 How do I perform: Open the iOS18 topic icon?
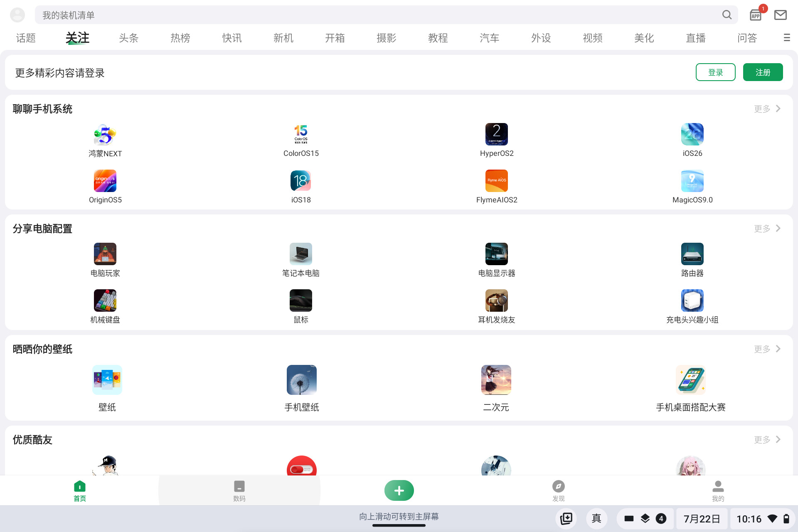[x=301, y=181]
